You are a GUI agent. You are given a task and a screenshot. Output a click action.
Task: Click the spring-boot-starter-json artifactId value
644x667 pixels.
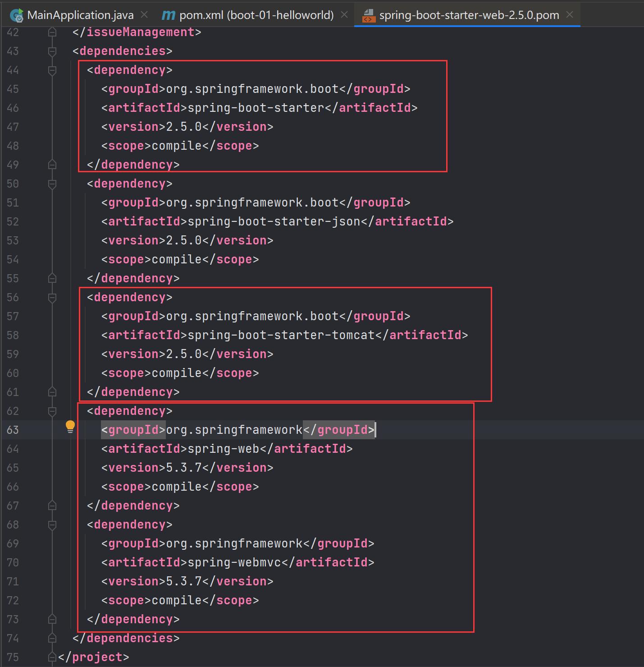(274, 221)
